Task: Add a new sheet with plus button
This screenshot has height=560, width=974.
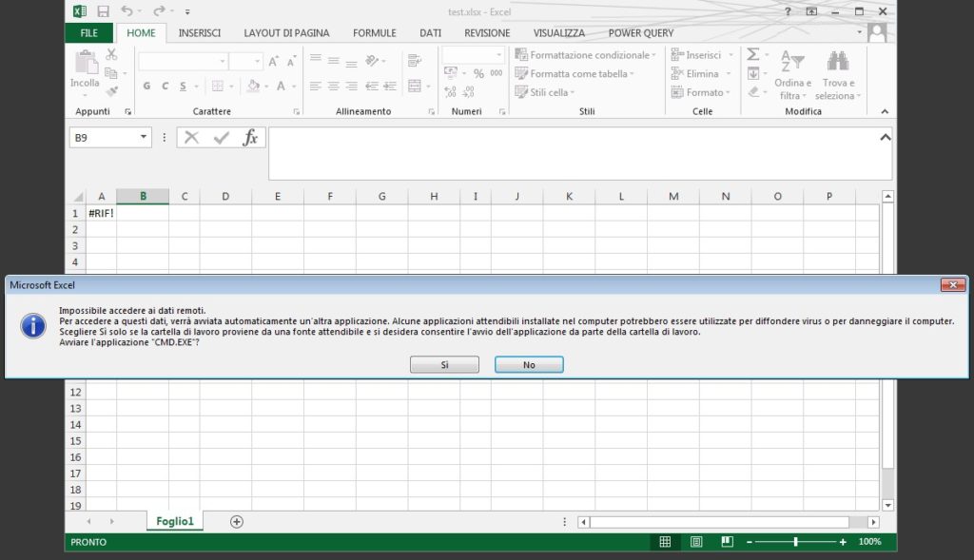Action: 237,522
